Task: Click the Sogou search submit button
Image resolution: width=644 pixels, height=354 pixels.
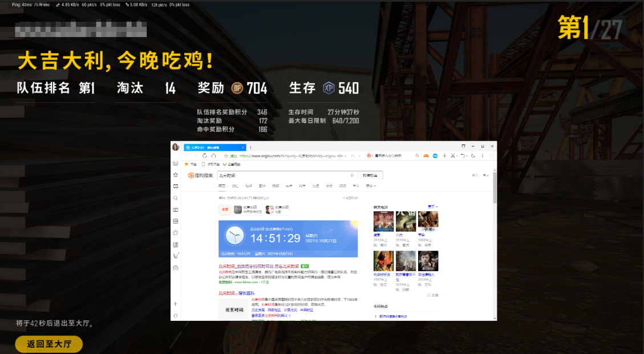Action: 370,175
